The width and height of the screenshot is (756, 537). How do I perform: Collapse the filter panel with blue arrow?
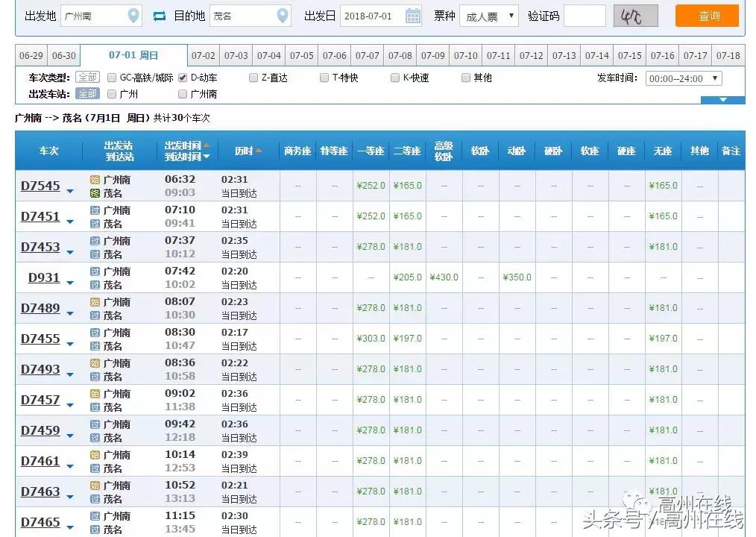[721, 100]
